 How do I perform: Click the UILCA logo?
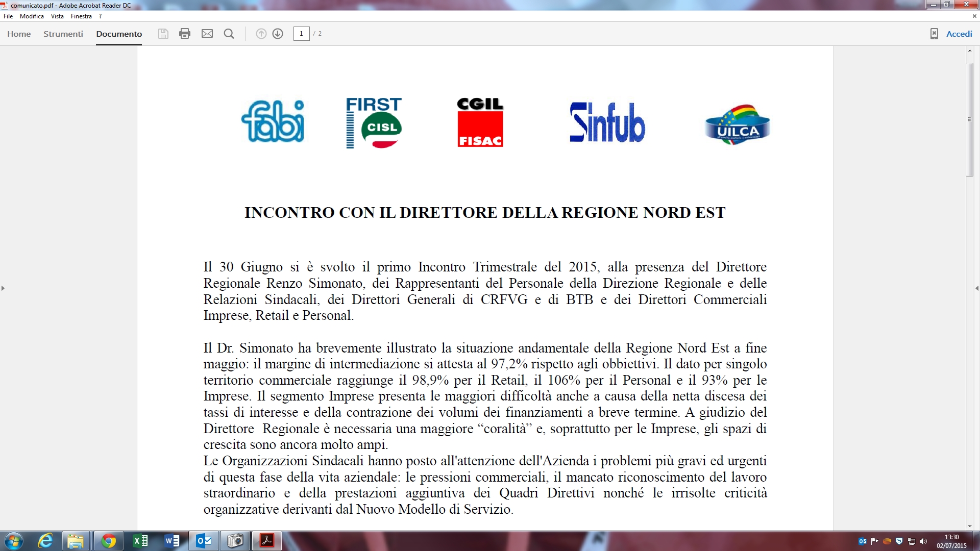point(738,125)
